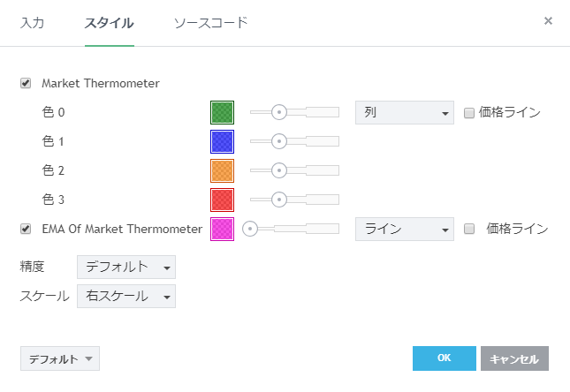This screenshot has height=392, width=570.
Task: Open the ライン plot style dropdown
Action: (x=404, y=229)
